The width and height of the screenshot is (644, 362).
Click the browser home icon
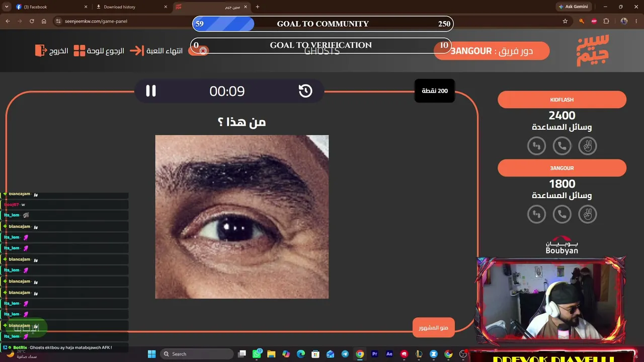[44, 21]
